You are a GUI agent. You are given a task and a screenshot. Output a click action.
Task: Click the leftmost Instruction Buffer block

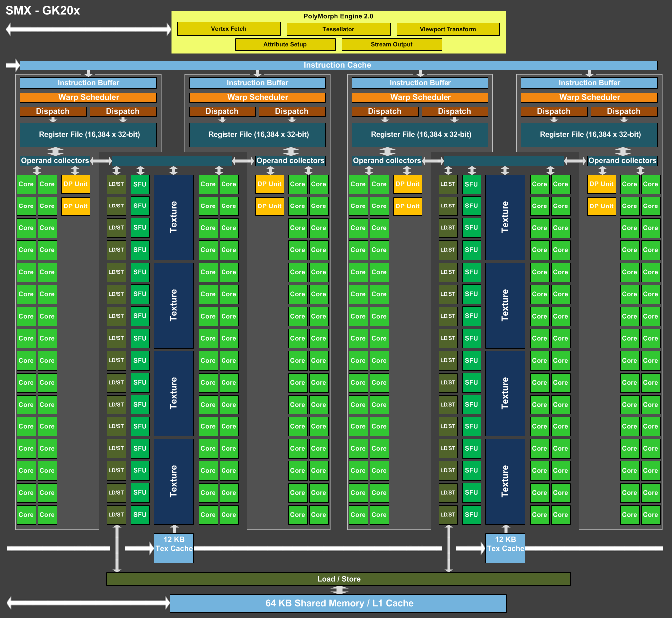pyautogui.click(x=88, y=83)
